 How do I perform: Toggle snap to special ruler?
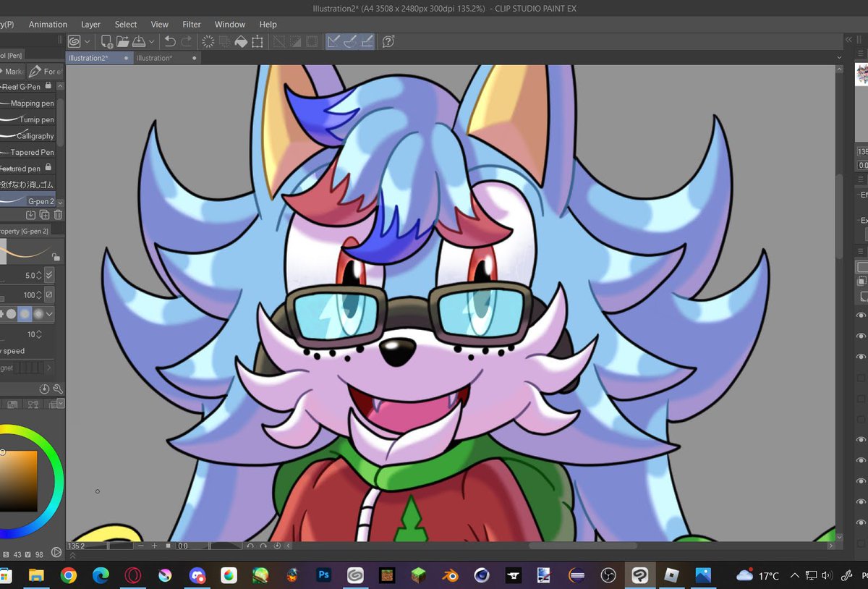350,42
